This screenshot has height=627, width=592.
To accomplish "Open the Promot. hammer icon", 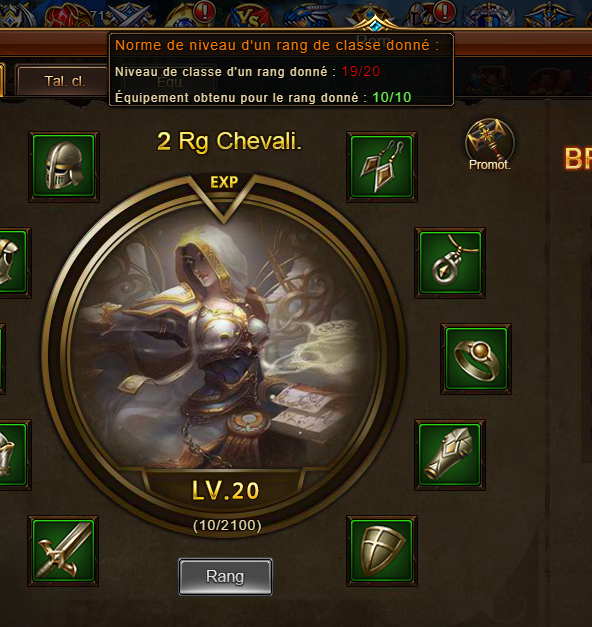I will (490, 144).
